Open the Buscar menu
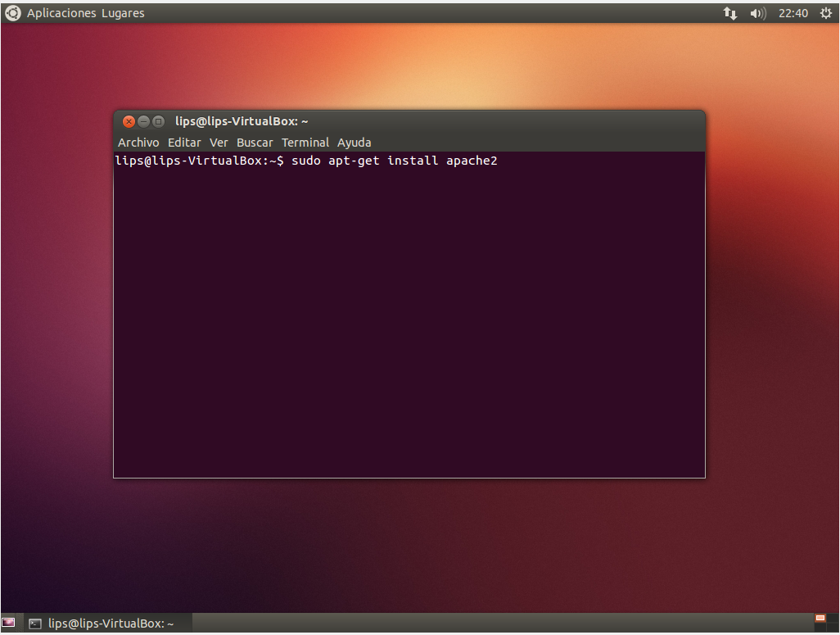840x635 pixels. 255,143
